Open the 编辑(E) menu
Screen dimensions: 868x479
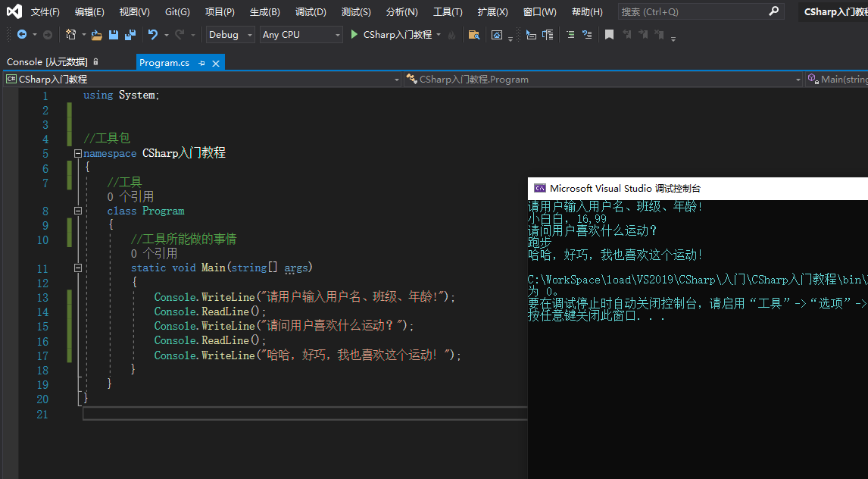point(89,11)
